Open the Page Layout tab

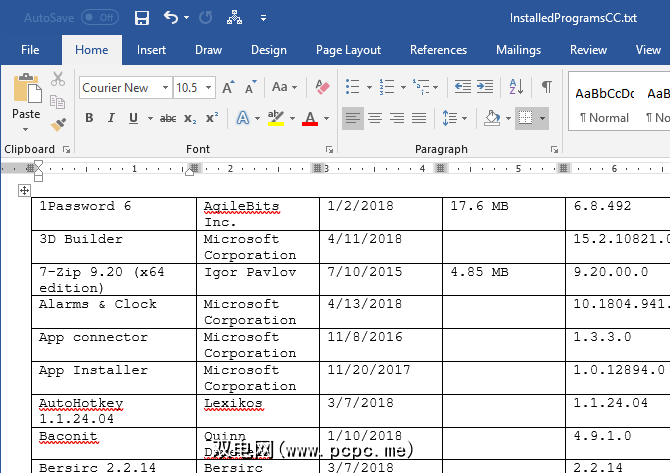coord(348,50)
